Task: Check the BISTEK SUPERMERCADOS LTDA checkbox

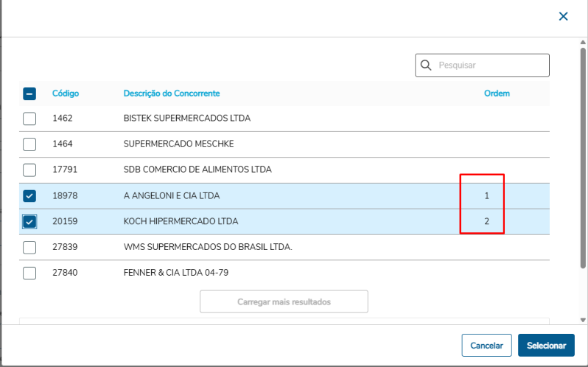Action: pos(29,118)
